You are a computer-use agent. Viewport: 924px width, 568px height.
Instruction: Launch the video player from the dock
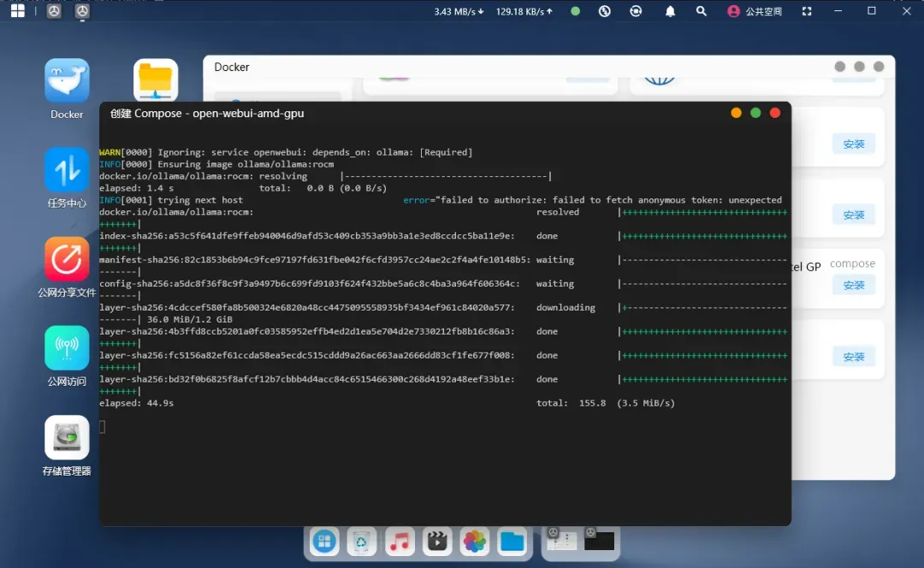click(437, 541)
